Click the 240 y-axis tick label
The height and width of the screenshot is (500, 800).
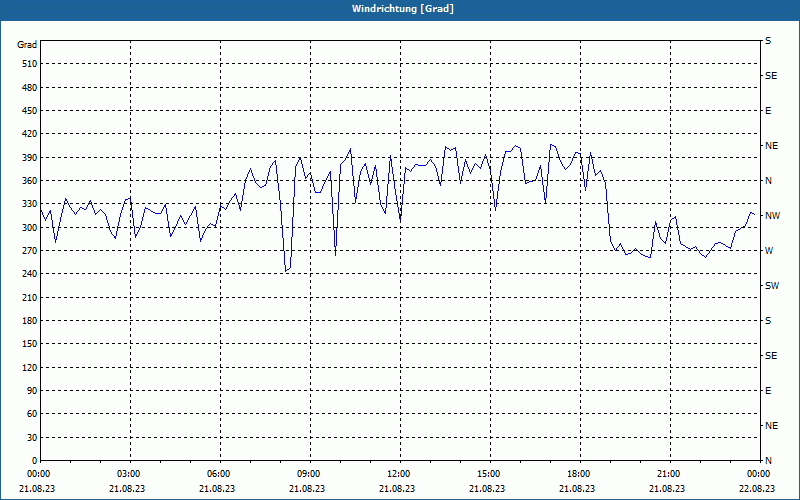tap(29, 274)
